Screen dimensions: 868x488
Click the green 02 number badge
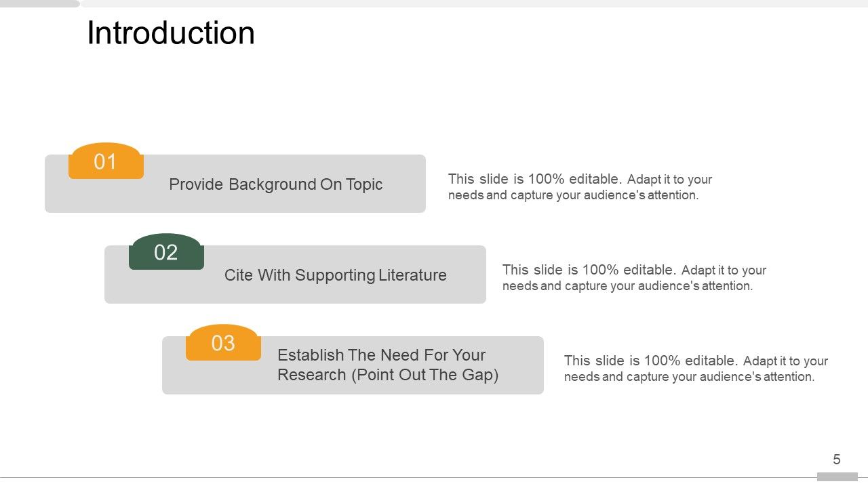[166, 252]
